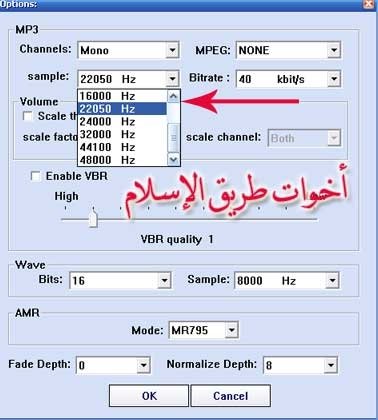Click the VBR quality slider thumb
Screen dimensions: 378x420
[93, 218]
